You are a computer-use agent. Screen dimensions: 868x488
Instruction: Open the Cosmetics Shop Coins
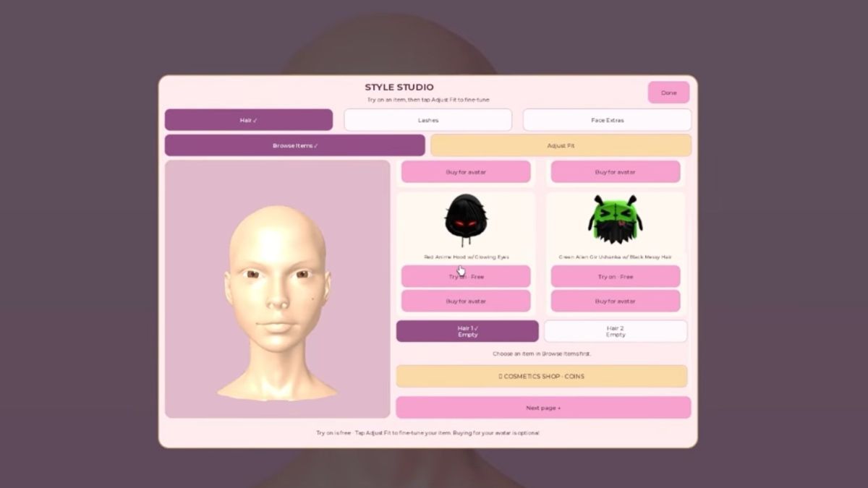point(542,376)
